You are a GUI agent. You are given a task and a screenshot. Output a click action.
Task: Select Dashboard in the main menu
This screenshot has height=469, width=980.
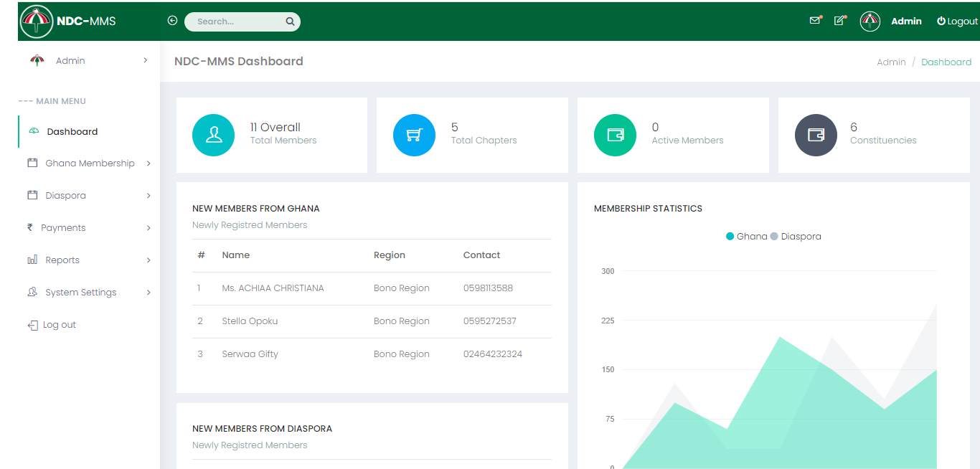(72, 132)
